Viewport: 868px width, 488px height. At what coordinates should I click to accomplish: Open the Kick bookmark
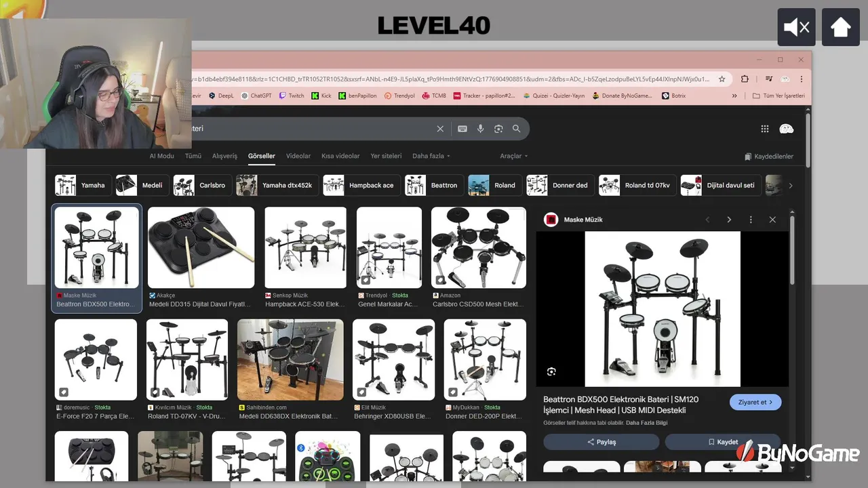pyautogui.click(x=321, y=96)
